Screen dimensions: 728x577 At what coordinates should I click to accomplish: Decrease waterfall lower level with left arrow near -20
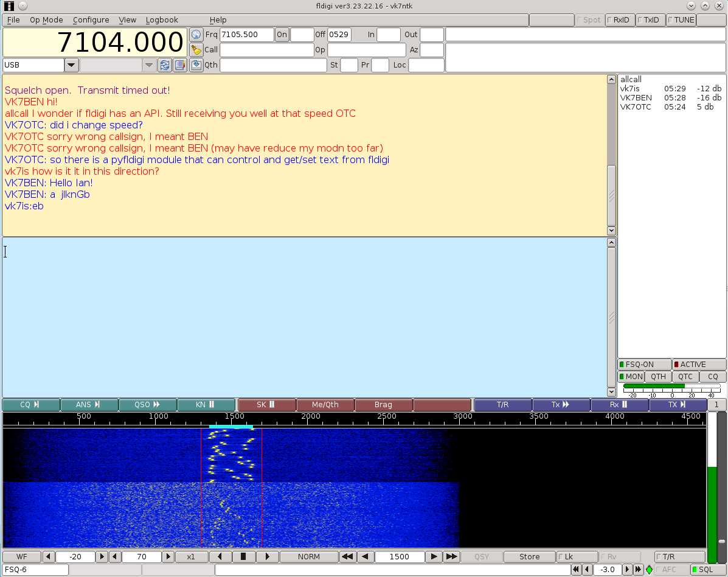48,556
